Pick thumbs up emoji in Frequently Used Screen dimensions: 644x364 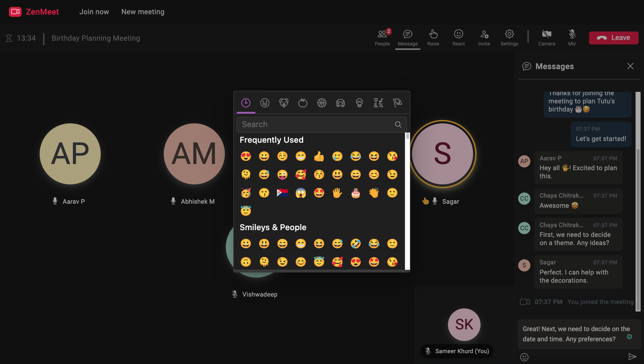319,156
